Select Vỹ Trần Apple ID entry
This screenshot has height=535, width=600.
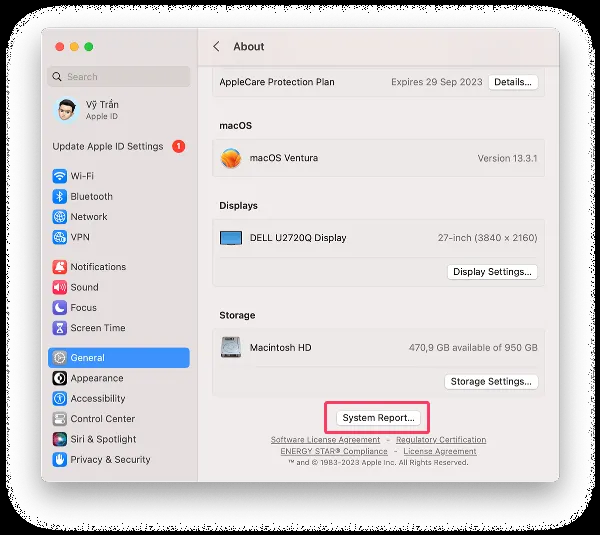click(119, 110)
